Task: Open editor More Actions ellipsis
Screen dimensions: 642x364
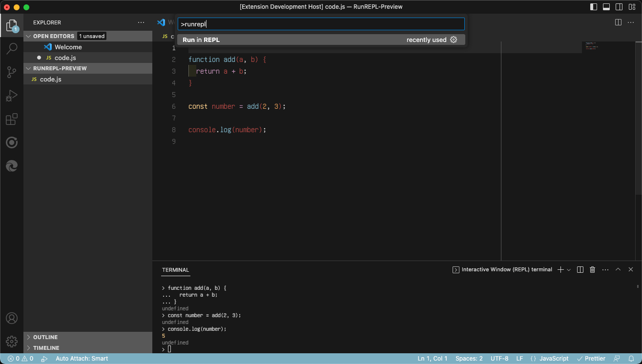Action: click(x=631, y=22)
